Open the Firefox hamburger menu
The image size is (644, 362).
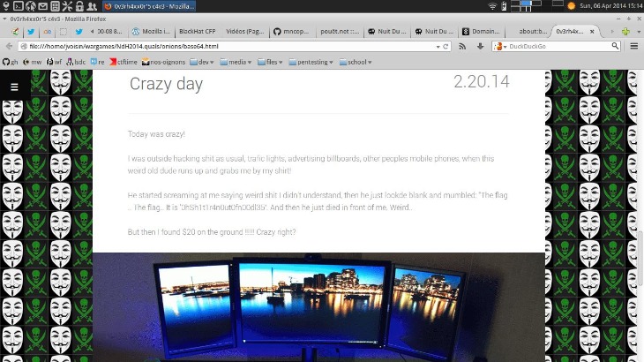coord(634,47)
